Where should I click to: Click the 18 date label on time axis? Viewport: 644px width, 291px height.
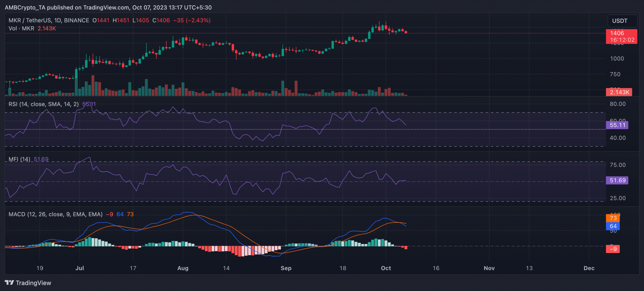coord(343,268)
